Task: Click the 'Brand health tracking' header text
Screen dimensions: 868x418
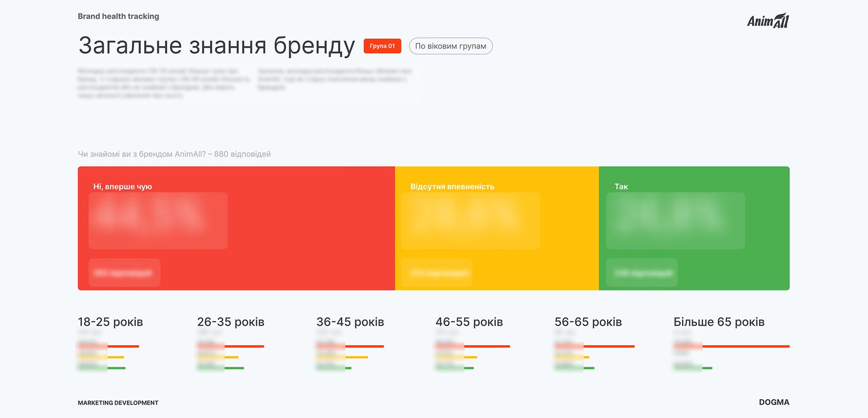Action: tap(118, 16)
